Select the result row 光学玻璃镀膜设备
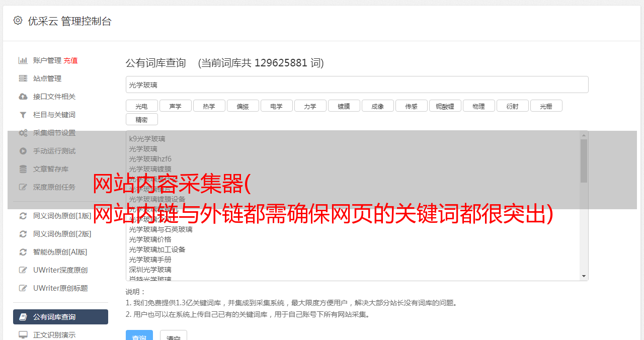The image size is (644, 340). pos(157,199)
